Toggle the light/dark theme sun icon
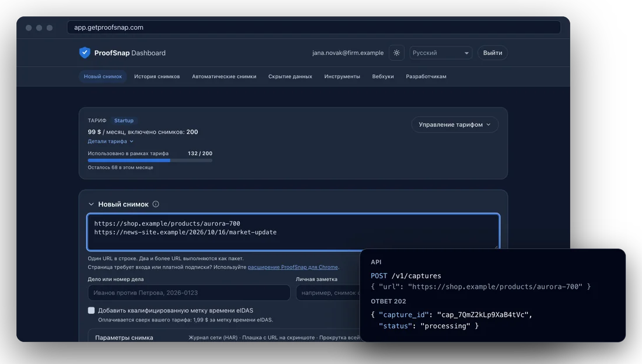Image resolution: width=642 pixels, height=364 pixels. (x=396, y=53)
